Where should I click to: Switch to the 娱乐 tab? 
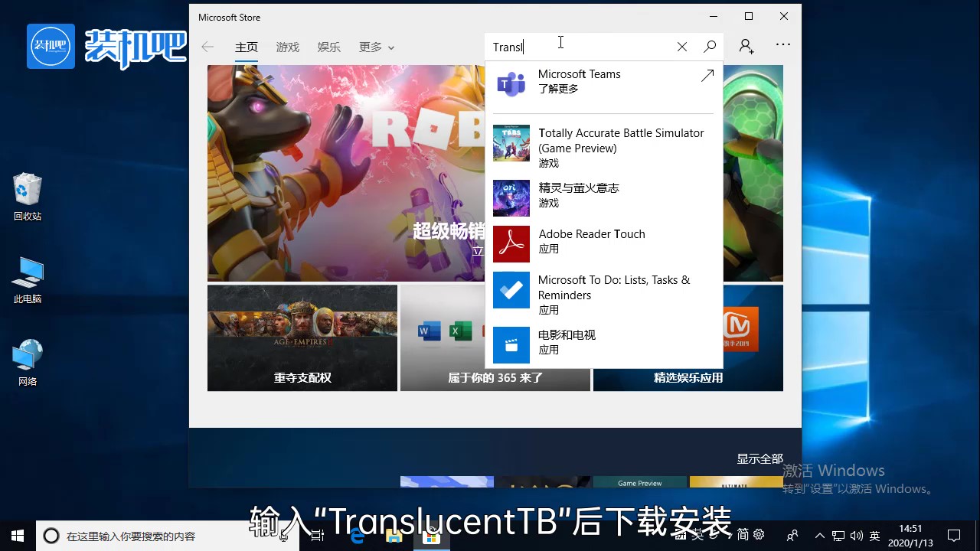click(x=329, y=47)
